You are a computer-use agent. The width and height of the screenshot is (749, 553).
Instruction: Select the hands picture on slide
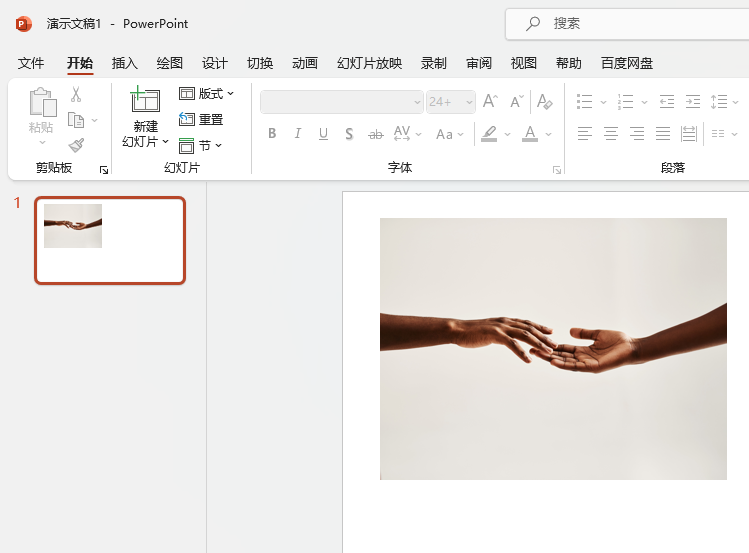point(553,349)
